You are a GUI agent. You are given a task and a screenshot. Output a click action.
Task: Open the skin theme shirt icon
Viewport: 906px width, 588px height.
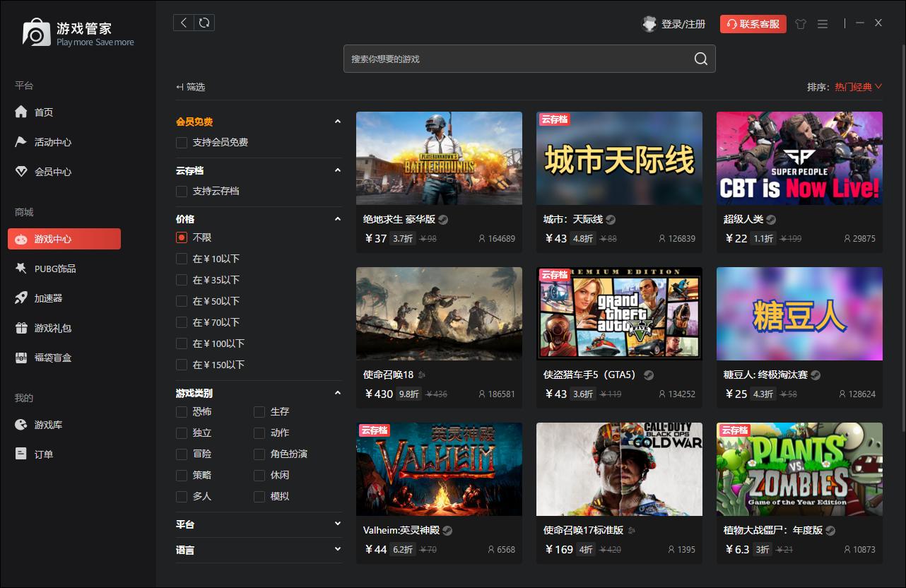tap(800, 23)
